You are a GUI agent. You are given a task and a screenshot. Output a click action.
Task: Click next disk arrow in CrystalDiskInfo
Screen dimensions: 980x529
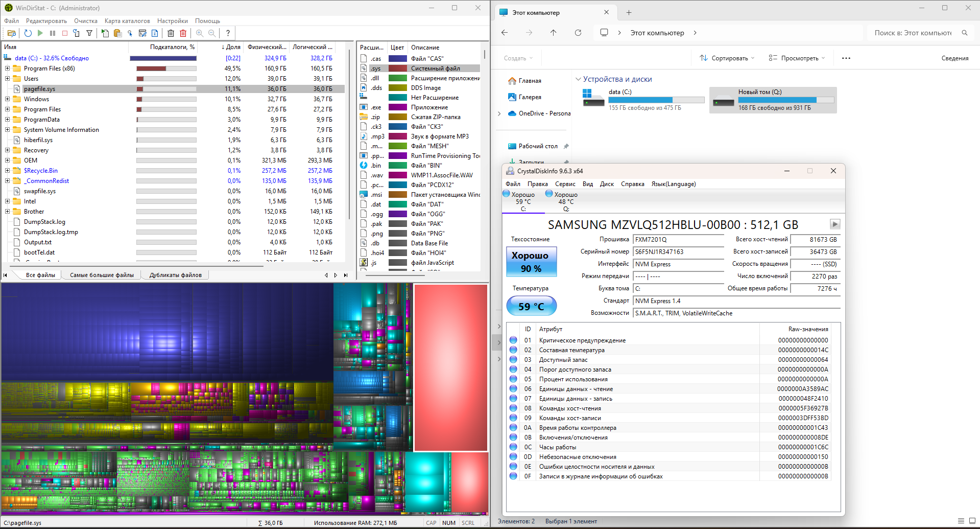(834, 224)
